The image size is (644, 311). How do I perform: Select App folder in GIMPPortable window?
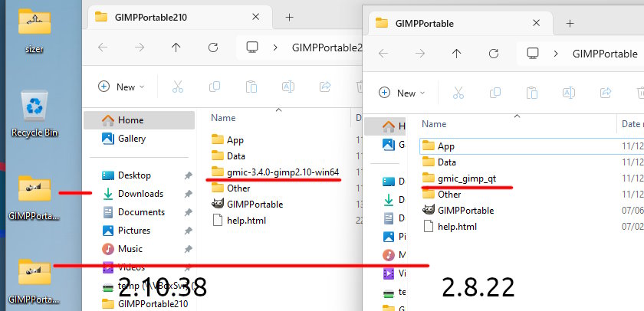click(x=438, y=146)
